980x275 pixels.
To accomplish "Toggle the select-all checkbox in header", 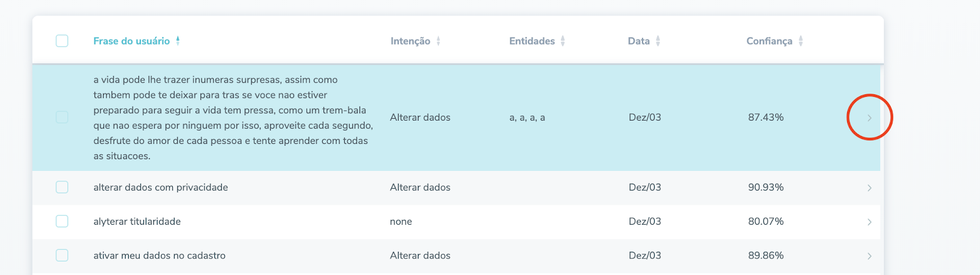I will point(62,41).
